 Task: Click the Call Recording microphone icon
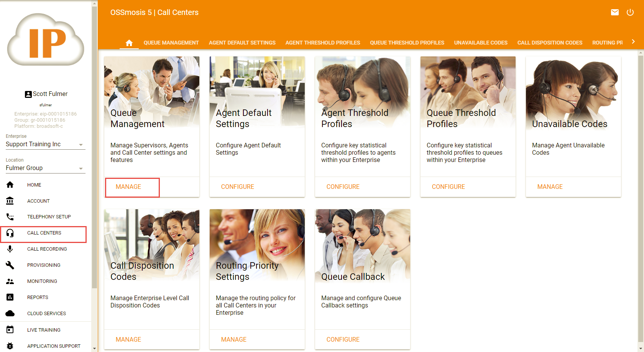pos(10,249)
